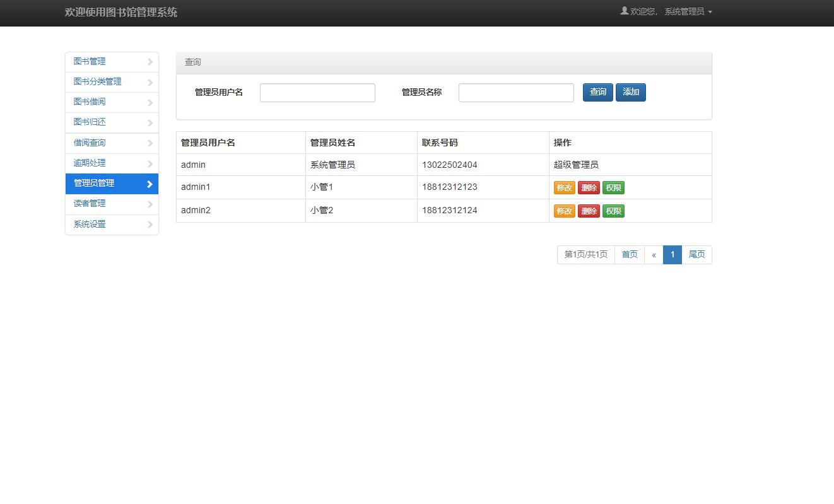Expand the 图书管理 chevron arrow

click(150, 61)
